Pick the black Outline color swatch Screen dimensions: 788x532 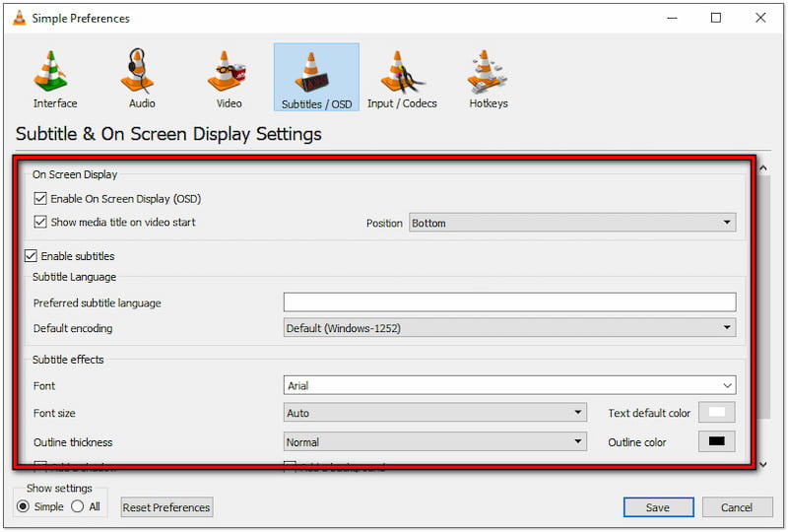point(716,442)
